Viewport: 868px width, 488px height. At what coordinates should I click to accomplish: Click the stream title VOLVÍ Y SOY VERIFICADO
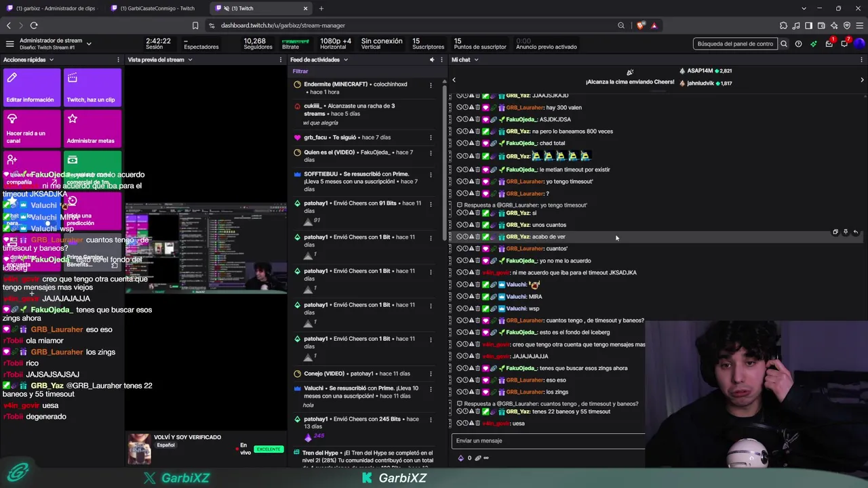pos(187,437)
